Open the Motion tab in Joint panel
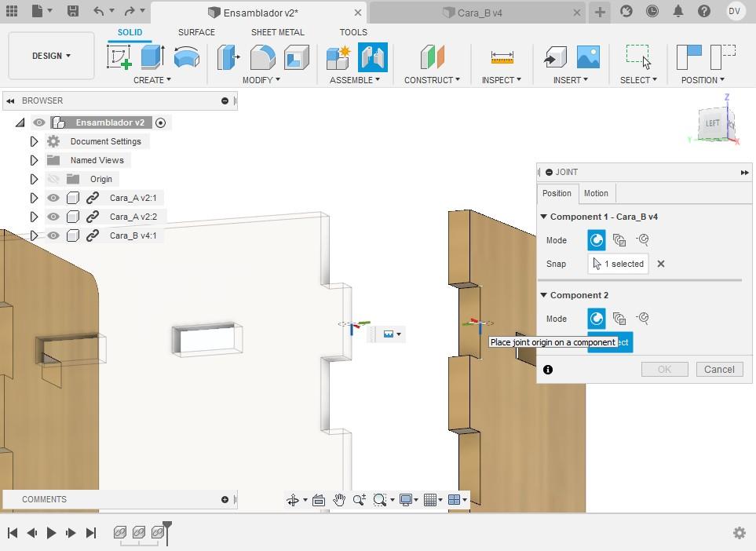Viewport: 756px width, 551px height. [596, 193]
